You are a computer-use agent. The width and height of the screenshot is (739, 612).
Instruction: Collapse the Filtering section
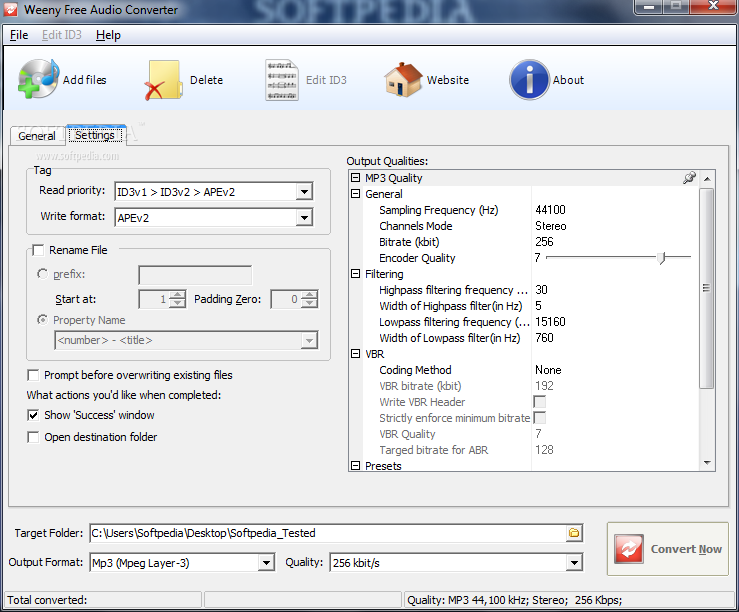pyautogui.click(x=355, y=274)
